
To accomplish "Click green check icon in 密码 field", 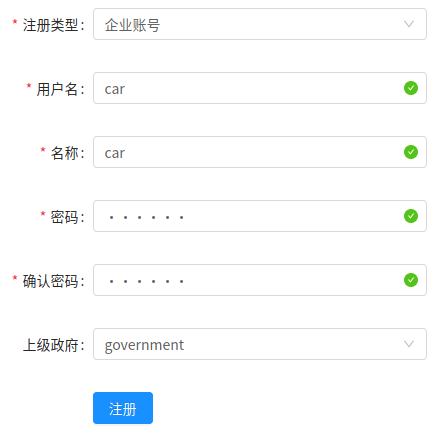I will [x=411, y=216].
